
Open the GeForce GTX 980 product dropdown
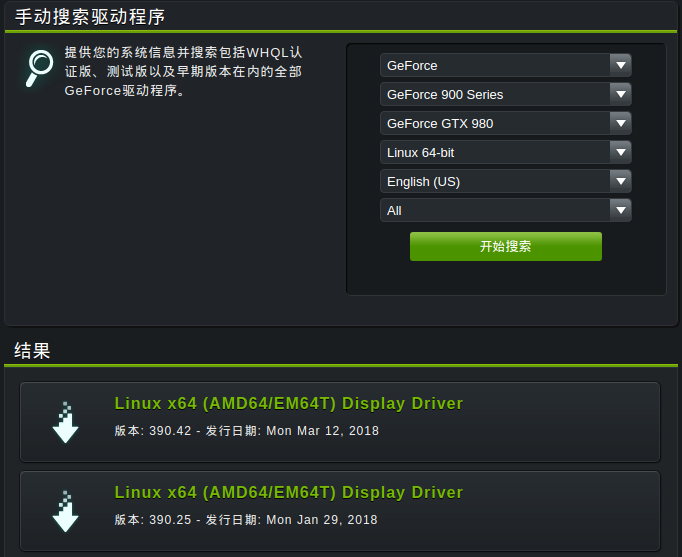tap(505, 123)
